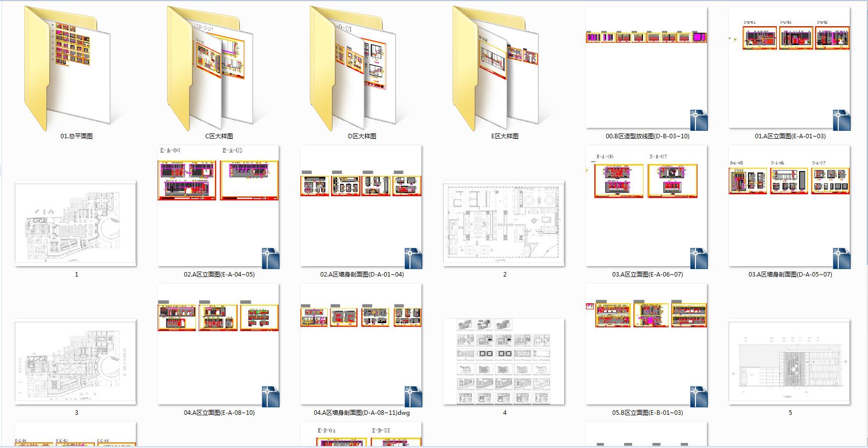Select 05.B区立面图(E-B-01~03) drawing file
Viewport: 868px width, 448px height.
647,345
